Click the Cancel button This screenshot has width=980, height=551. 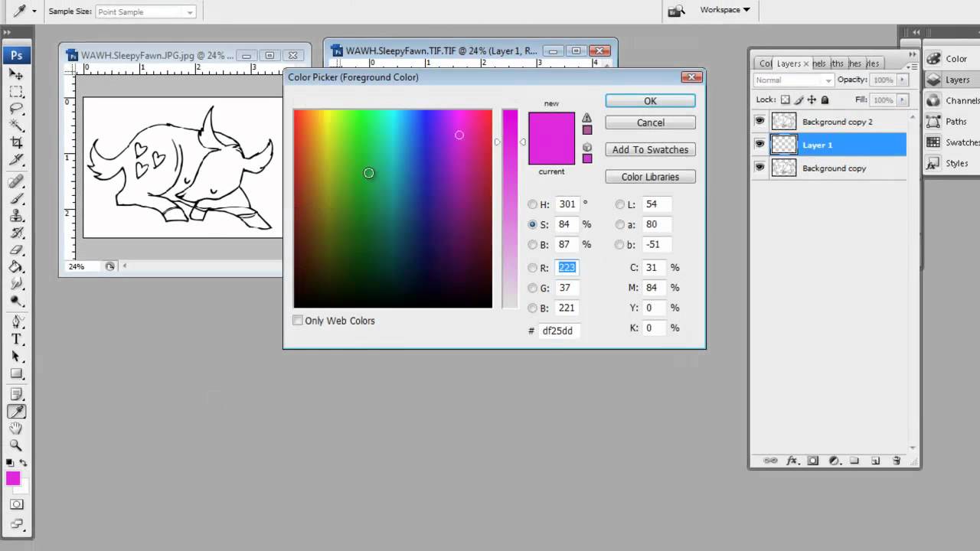click(x=650, y=122)
